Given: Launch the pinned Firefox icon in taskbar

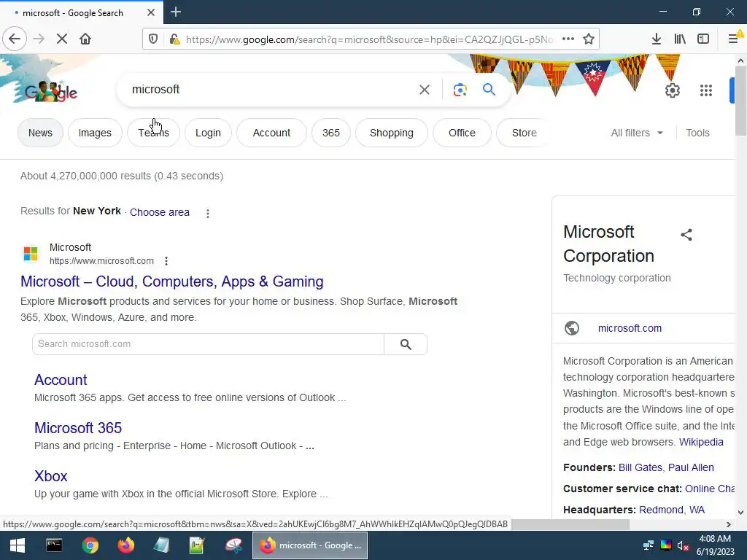Looking at the screenshot, I should pyautogui.click(x=125, y=545).
